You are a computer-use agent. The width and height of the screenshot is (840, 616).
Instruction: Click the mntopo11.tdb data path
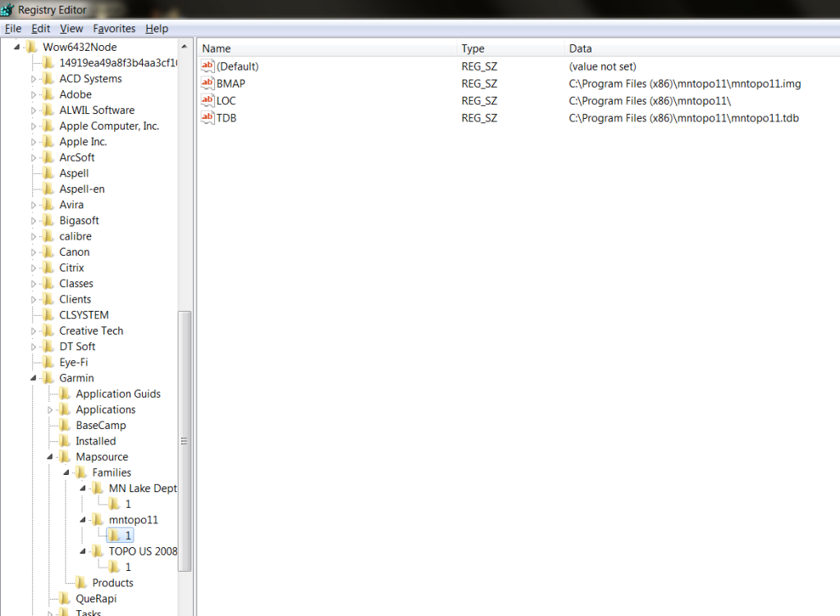tap(683, 118)
